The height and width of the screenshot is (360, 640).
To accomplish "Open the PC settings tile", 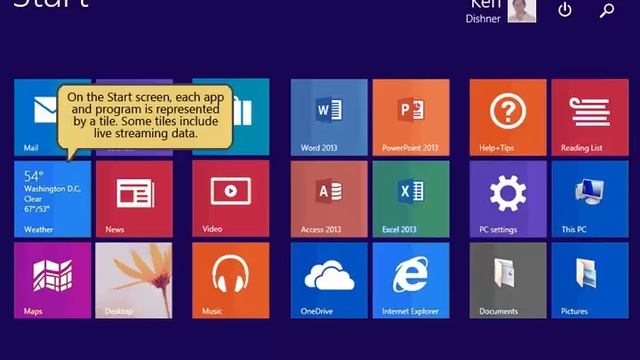I will (x=508, y=199).
